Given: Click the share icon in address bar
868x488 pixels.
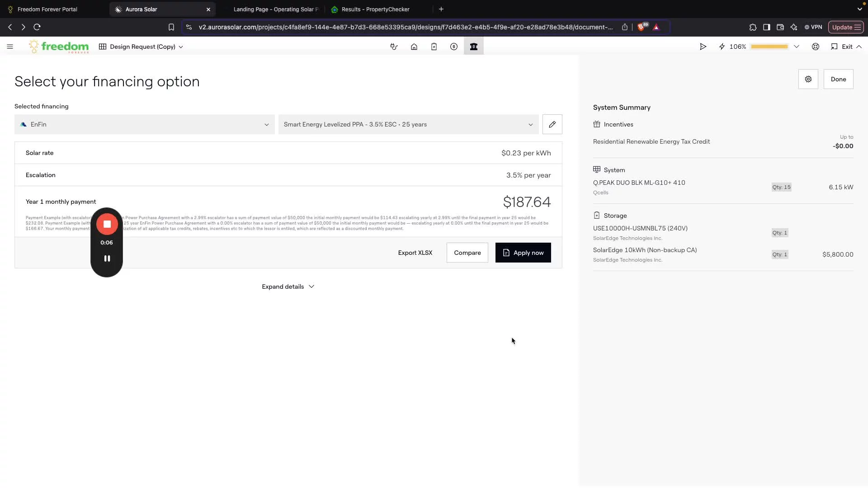Looking at the screenshot, I should (x=625, y=27).
